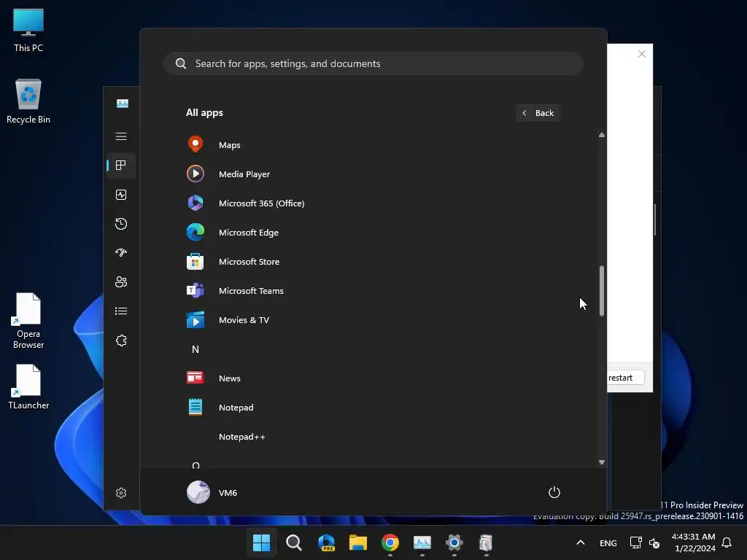747x560 pixels.
Task: Open Edge PRE from taskbar
Action: coord(326,542)
